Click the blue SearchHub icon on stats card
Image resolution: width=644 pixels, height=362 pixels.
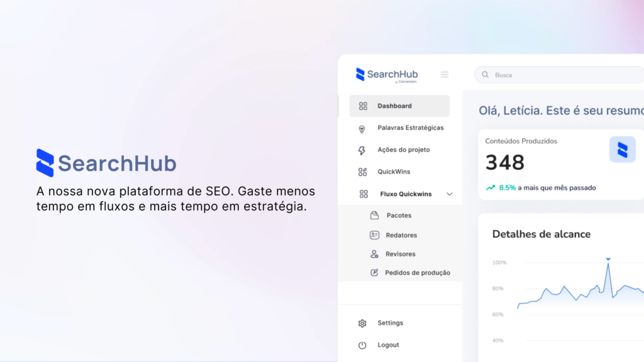coord(623,149)
